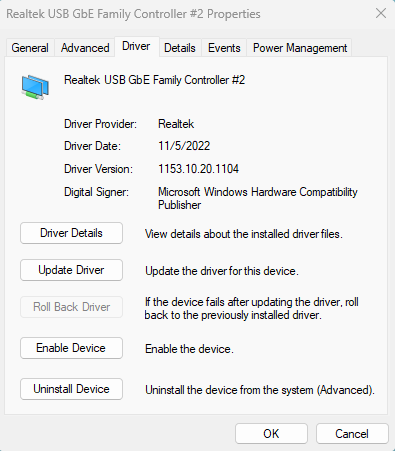Open the Advanced tab
The width and height of the screenshot is (395, 451).
pyautogui.click(x=85, y=48)
